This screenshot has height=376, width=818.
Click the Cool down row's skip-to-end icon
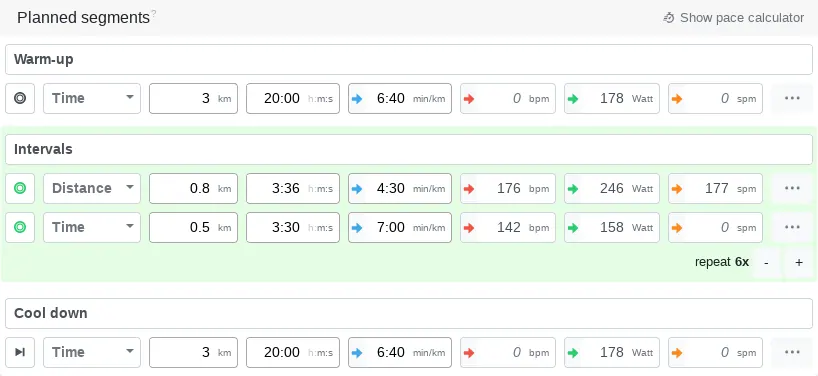pyautogui.click(x=20, y=353)
